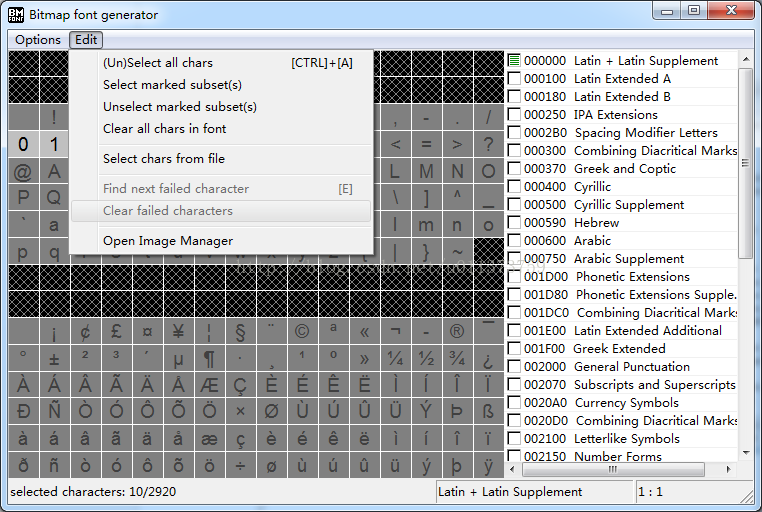
Task: Check the Latin Extended B subset
Action: click(514, 97)
